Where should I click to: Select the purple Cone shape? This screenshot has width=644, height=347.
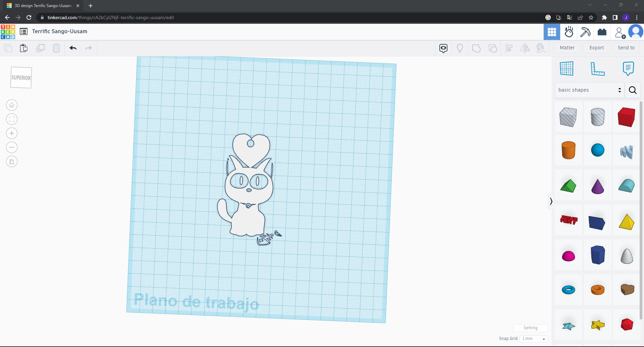pyautogui.click(x=597, y=187)
